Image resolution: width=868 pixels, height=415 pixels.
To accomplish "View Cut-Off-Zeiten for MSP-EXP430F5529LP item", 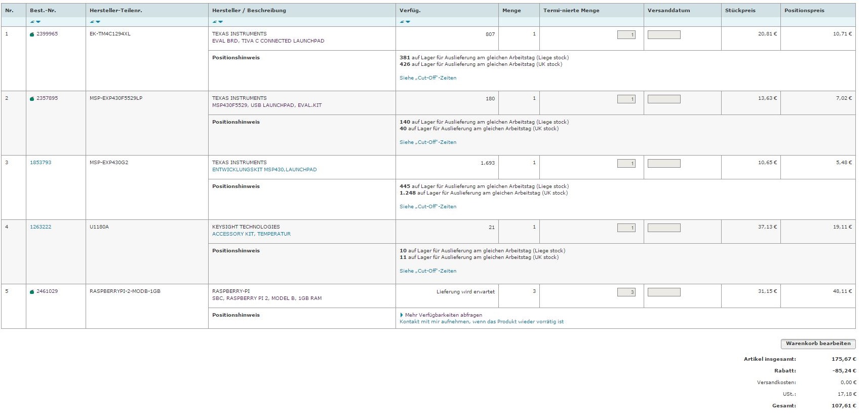I will pyautogui.click(x=428, y=142).
